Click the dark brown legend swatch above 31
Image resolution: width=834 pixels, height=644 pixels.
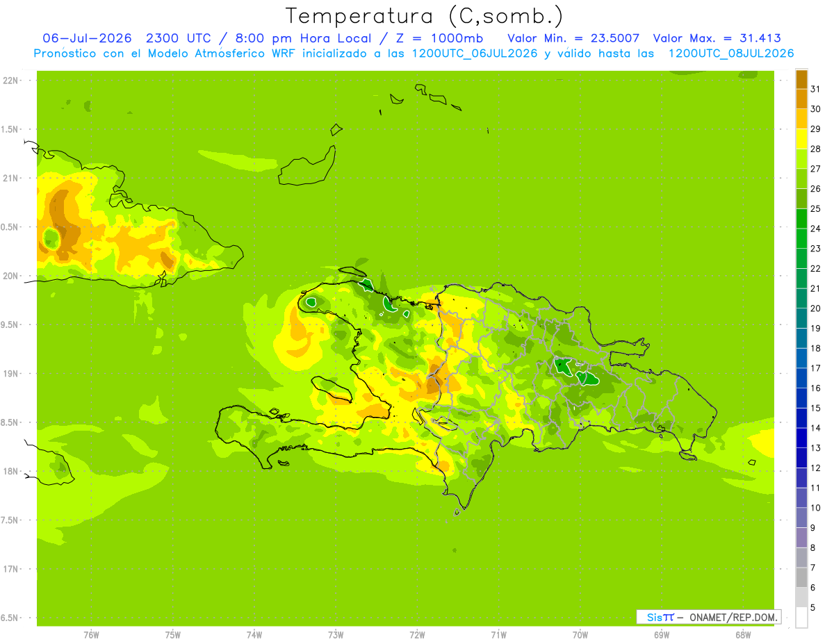pos(801,79)
